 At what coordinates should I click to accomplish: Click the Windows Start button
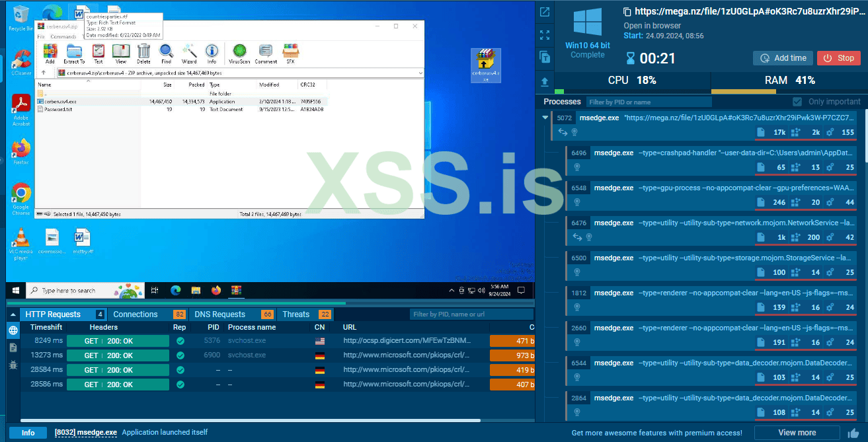pyautogui.click(x=15, y=290)
